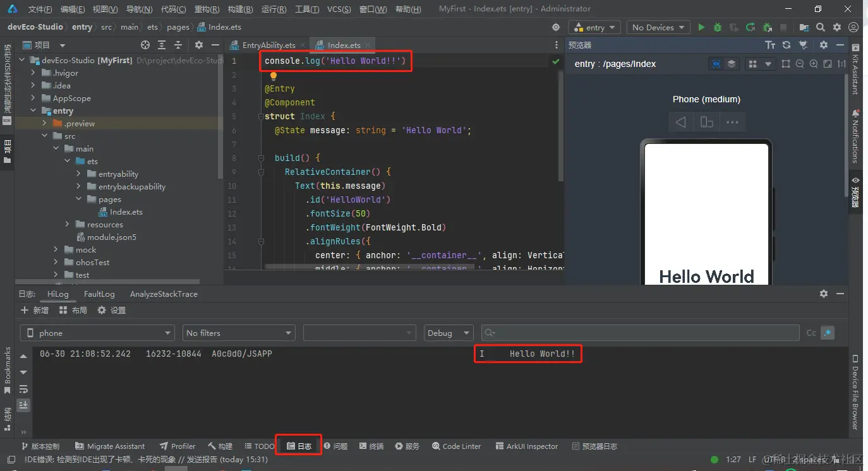Image resolution: width=868 pixels, height=471 pixels.
Task: Open the VCS(S) menu
Action: (x=339, y=9)
